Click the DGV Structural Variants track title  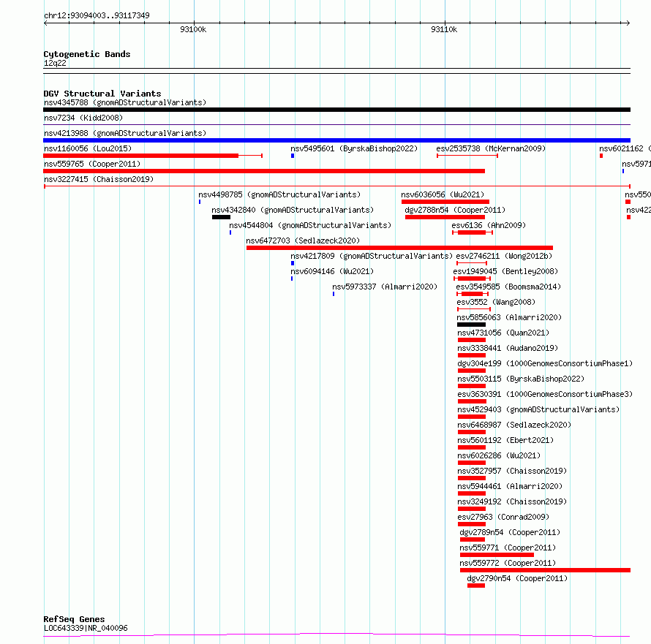tap(102, 94)
